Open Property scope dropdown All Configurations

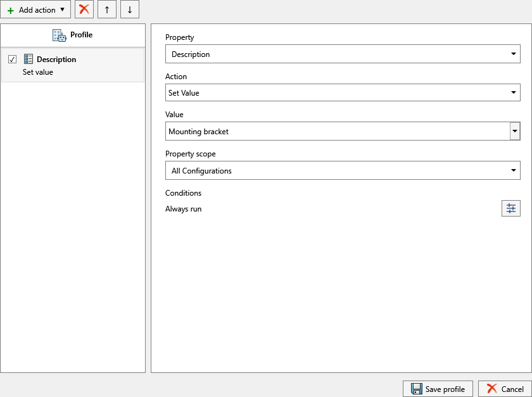point(343,170)
